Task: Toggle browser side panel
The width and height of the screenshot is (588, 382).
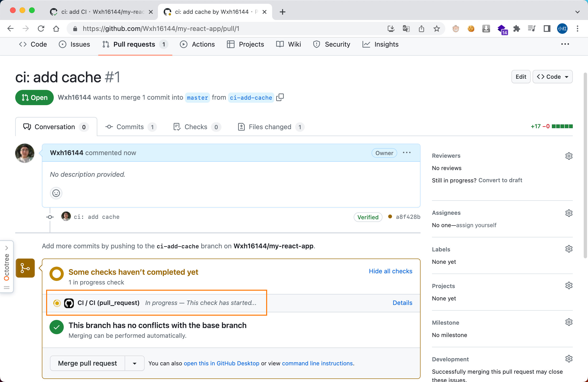Action: pyautogui.click(x=547, y=29)
